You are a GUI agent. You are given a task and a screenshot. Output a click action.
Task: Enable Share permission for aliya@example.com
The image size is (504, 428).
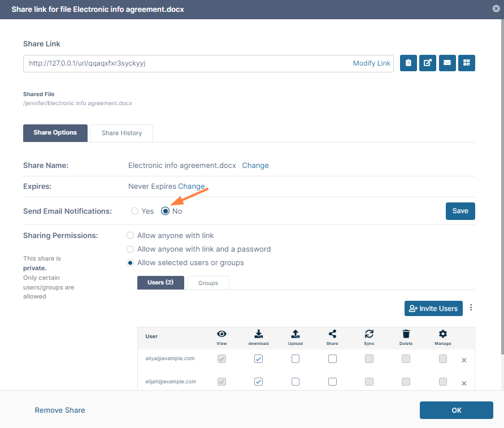(x=332, y=359)
